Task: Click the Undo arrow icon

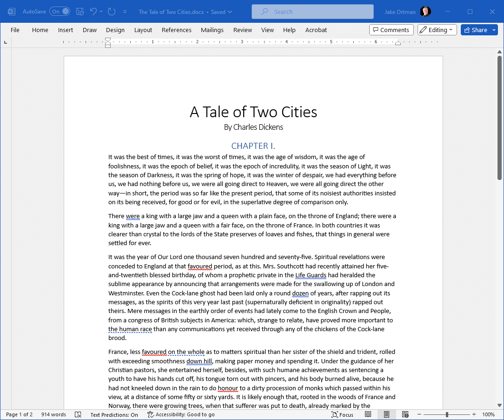Action: coord(93,12)
